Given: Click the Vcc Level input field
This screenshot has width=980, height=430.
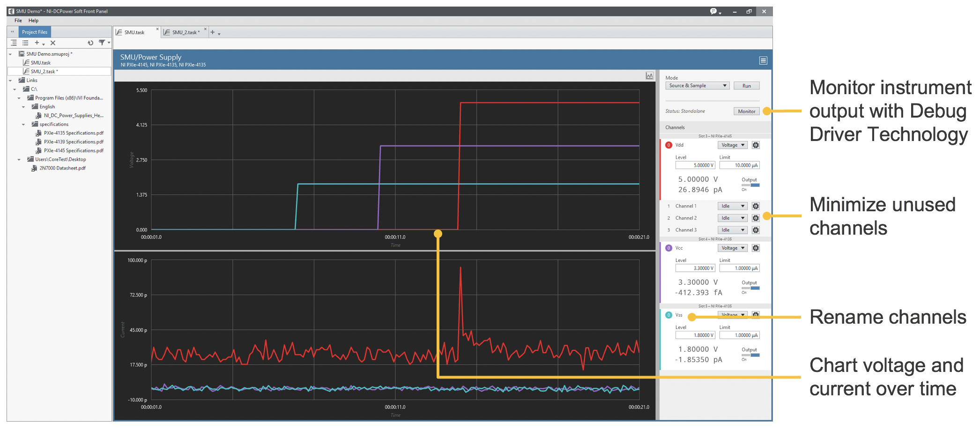Looking at the screenshot, I should click(695, 268).
